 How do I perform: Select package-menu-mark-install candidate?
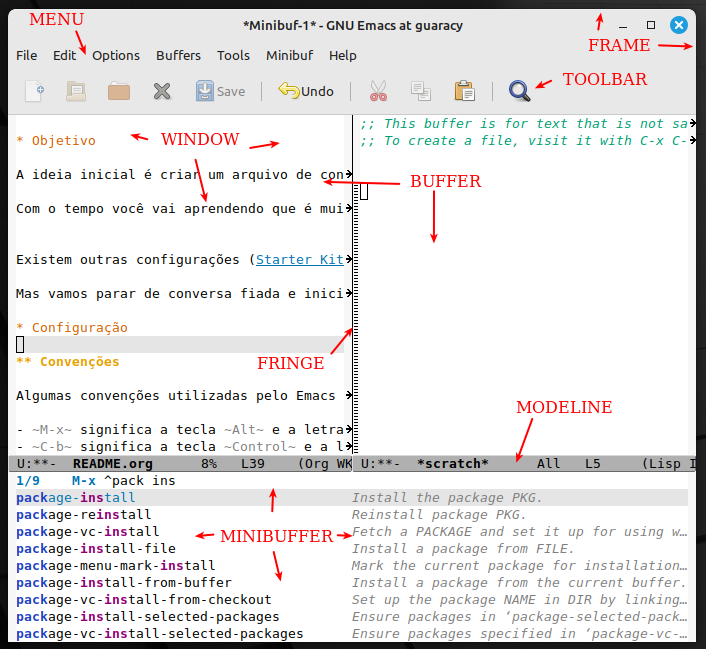pyautogui.click(x=115, y=566)
